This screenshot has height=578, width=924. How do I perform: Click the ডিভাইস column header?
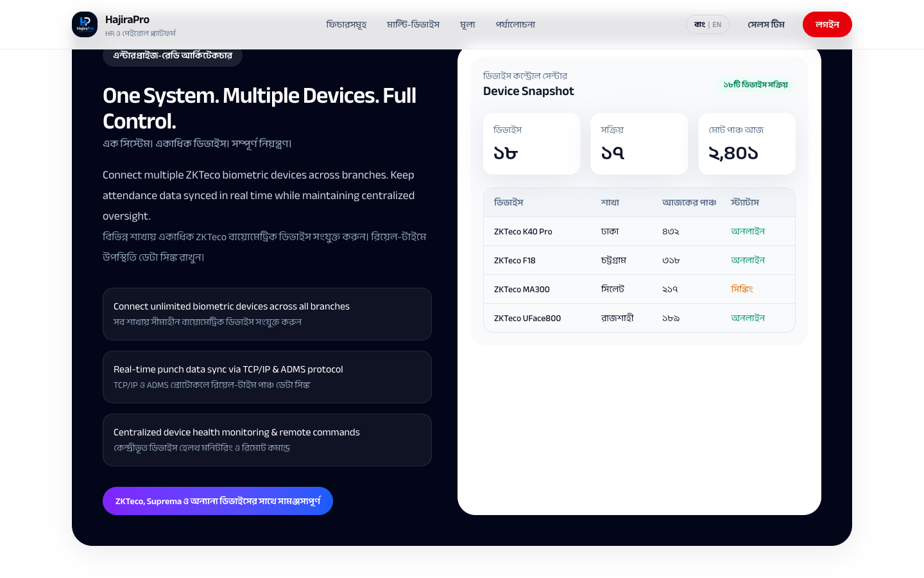(509, 202)
